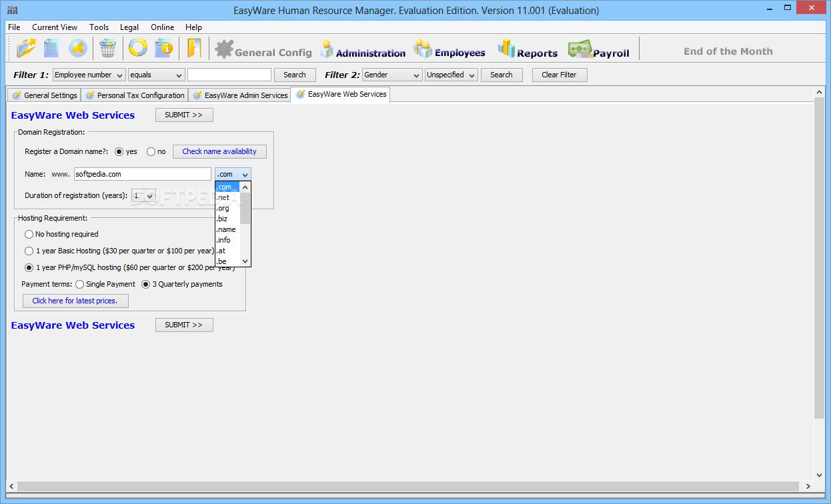Click the horizontal scrollbar right arrow

(x=810, y=486)
